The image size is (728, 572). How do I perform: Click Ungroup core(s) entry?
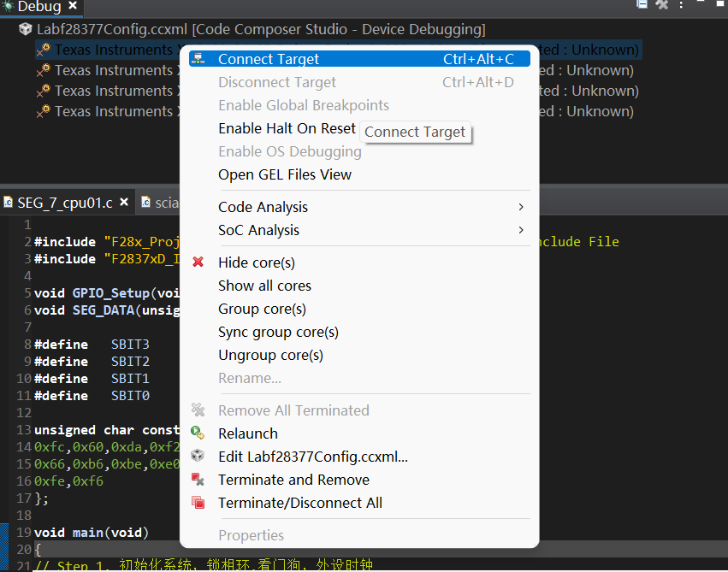pyautogui.click(x=270, y=355)
